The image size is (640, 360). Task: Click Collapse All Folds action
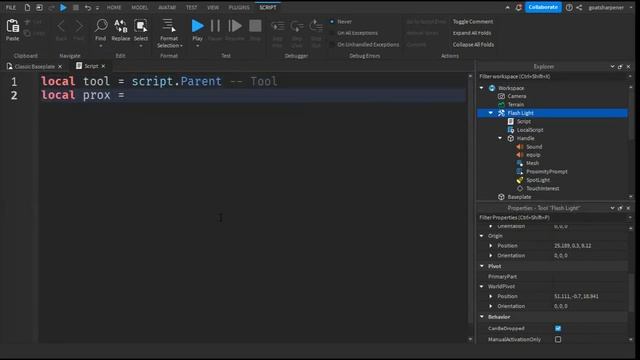473,44
